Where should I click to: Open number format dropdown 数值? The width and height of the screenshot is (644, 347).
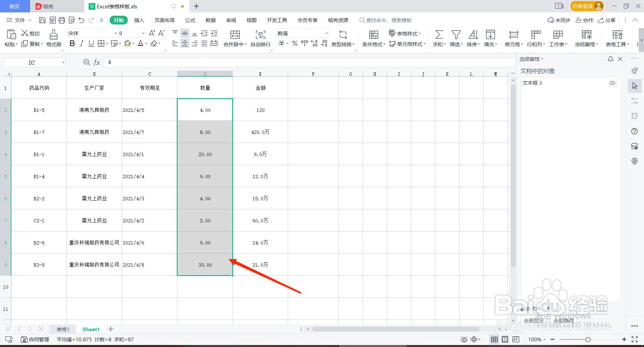[326, 33]
